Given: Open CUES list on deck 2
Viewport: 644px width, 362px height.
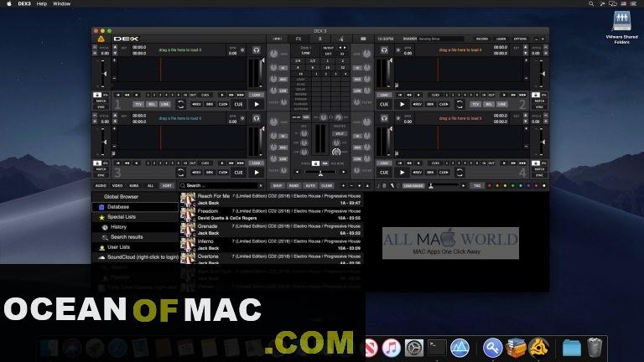Looking at the screenshot, I should pyautogui.click(x=436, y=96).
